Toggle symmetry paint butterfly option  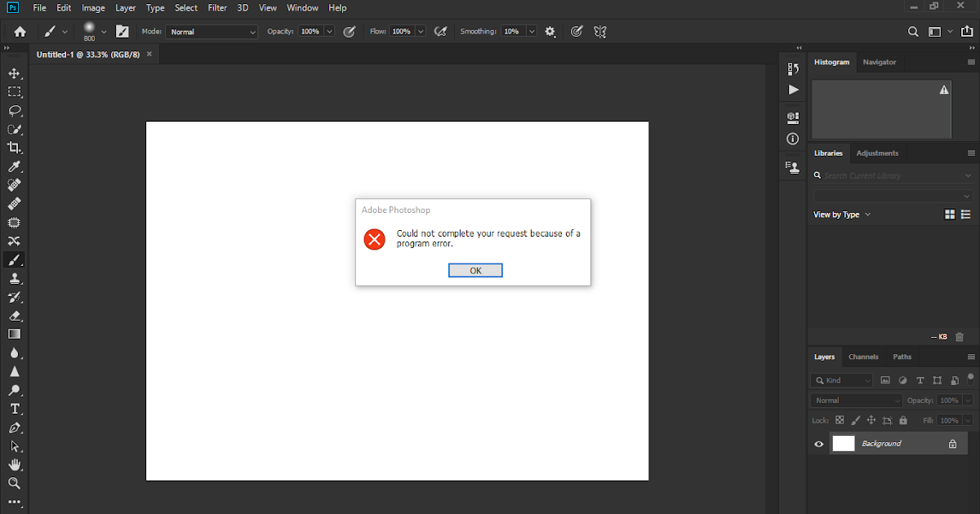600,32
